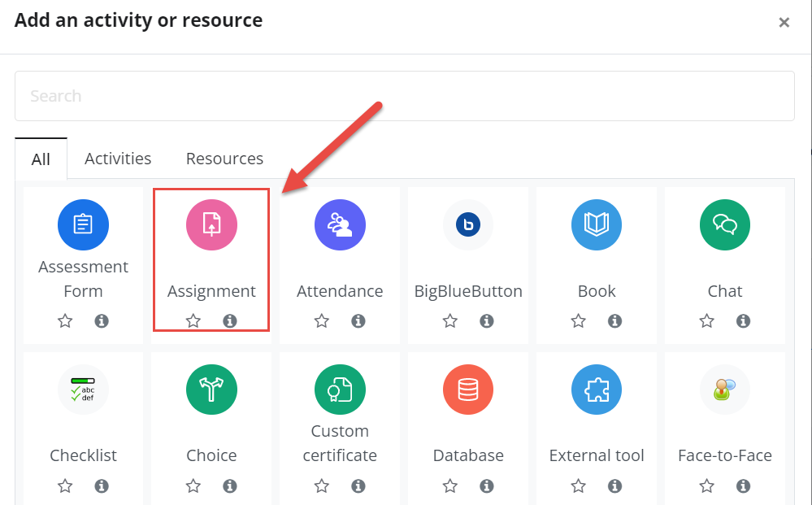Select the Assignment activity icon
Image resolution: width=812 pixels, height=505 pixels.
pyautogui.click(x=211, y=224)
